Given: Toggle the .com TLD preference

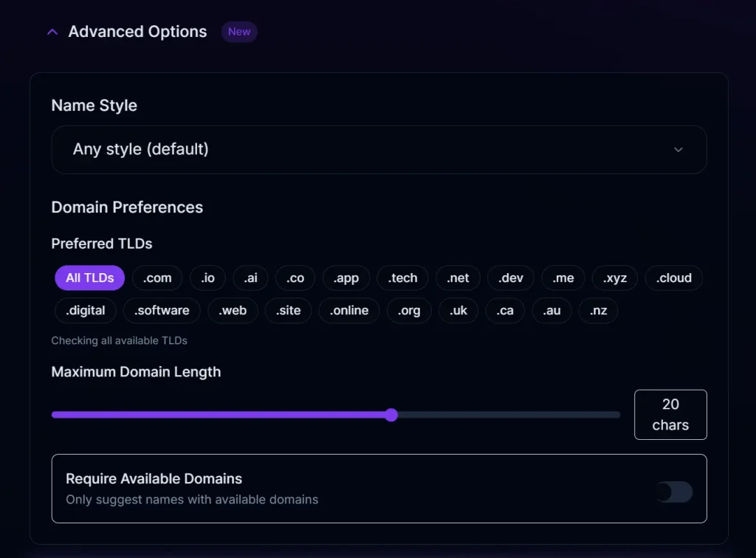Looking at the screenshot, I should pos(157,278).
